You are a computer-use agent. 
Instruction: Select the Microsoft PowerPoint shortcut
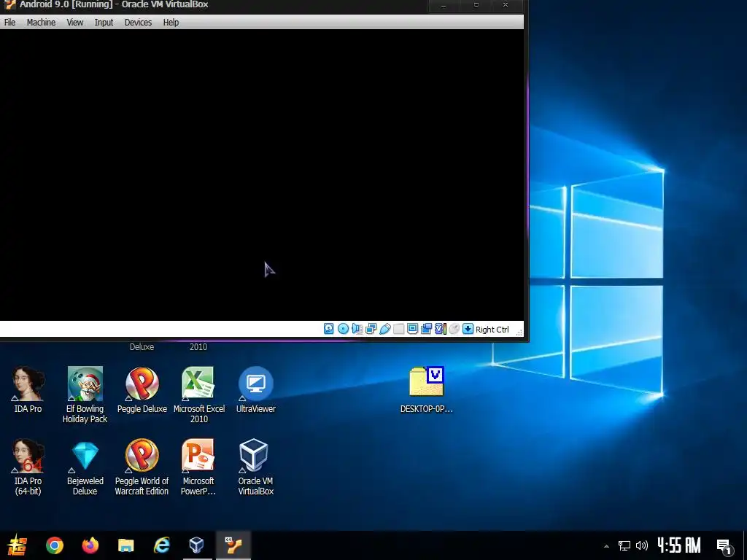point(198,467)
